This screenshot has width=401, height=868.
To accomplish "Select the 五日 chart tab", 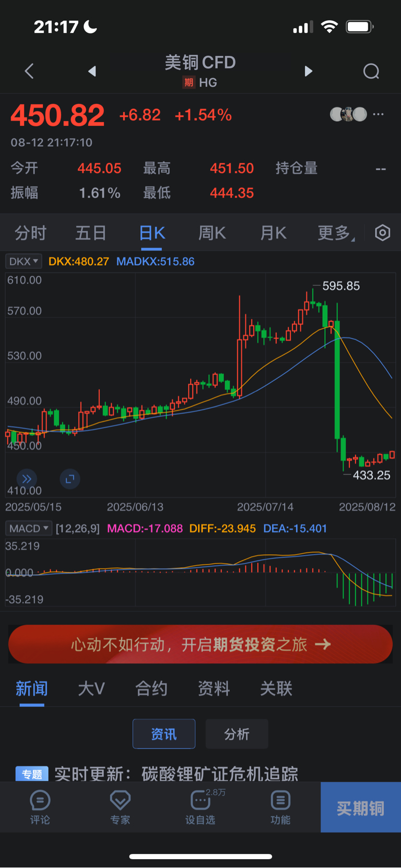I will (x=91, y=233).
